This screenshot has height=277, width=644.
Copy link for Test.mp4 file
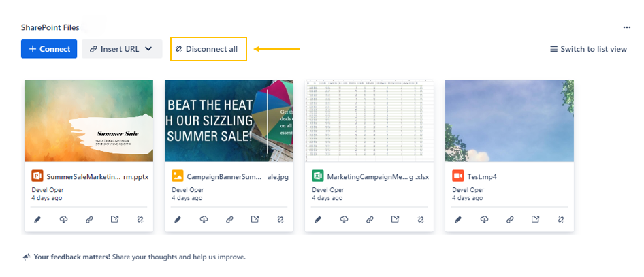pyautogui.click(x=510, y=219)
